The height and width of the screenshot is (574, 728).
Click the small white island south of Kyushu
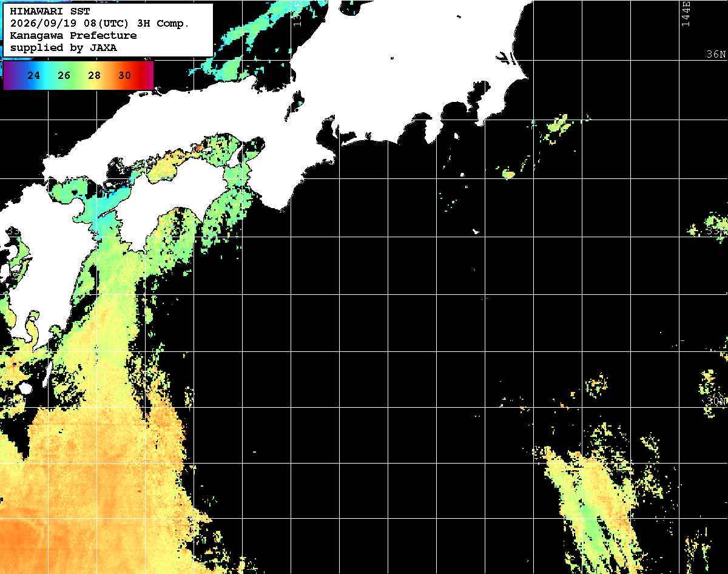click(25, 388)
